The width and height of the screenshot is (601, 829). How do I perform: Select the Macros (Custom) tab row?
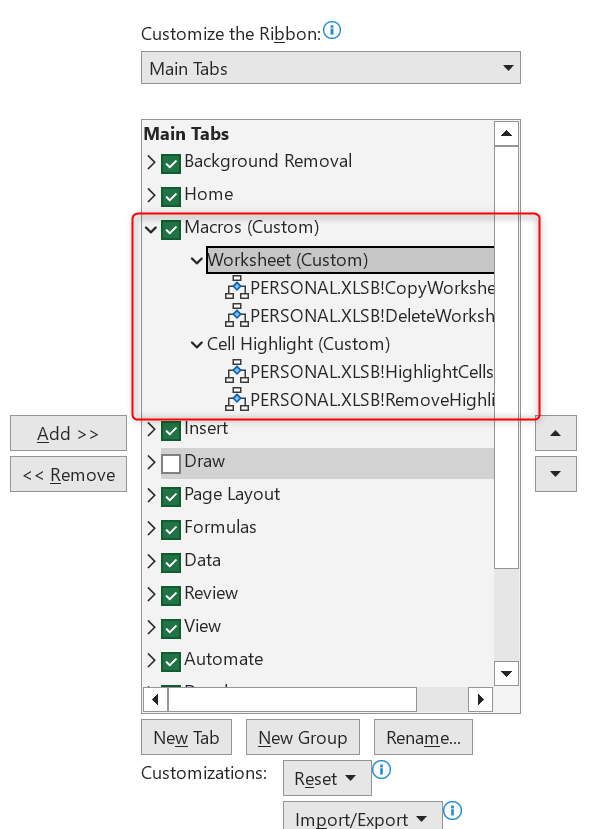(x=252, y=227)
